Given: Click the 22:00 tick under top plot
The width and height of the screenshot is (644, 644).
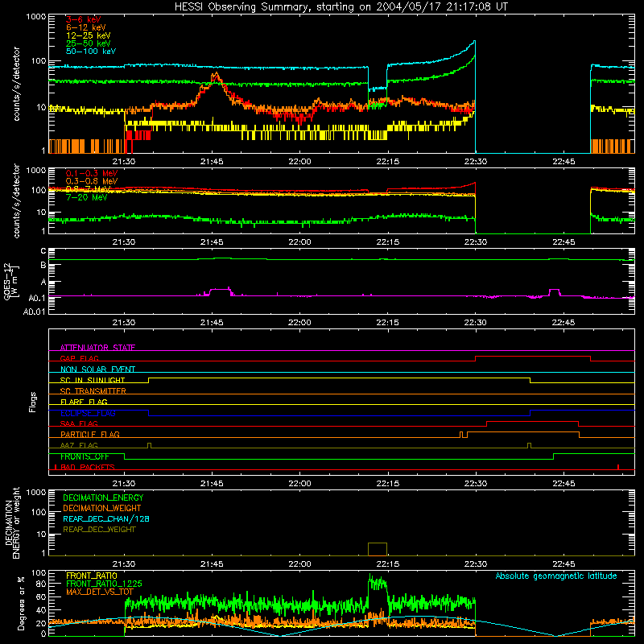Looking at the screenshot, I should coord(299,162).
